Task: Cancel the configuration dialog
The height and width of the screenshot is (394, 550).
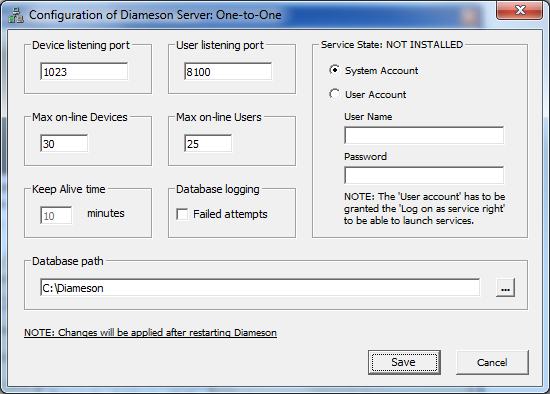Action: point(492,362)
